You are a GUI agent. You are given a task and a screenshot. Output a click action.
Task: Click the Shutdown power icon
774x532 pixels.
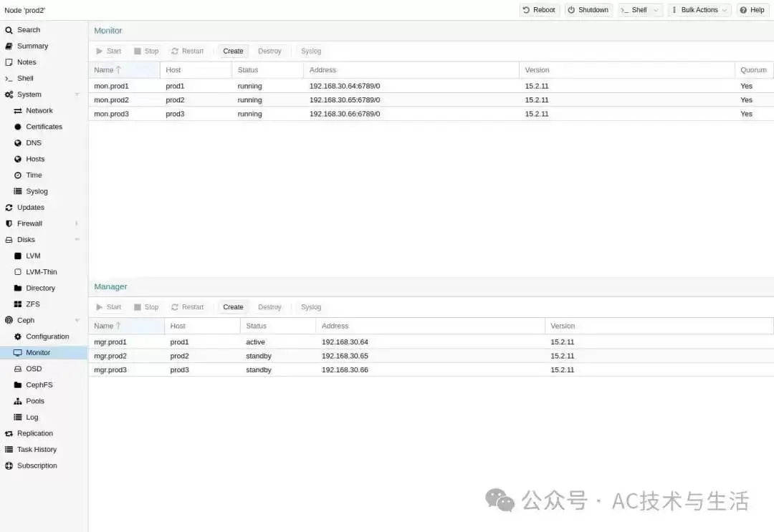571,10
